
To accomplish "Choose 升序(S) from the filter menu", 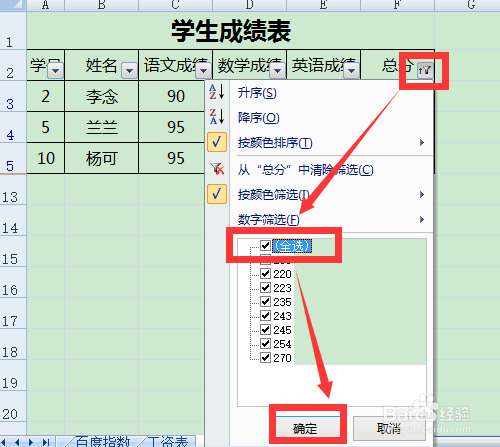I will click(257, 92).
